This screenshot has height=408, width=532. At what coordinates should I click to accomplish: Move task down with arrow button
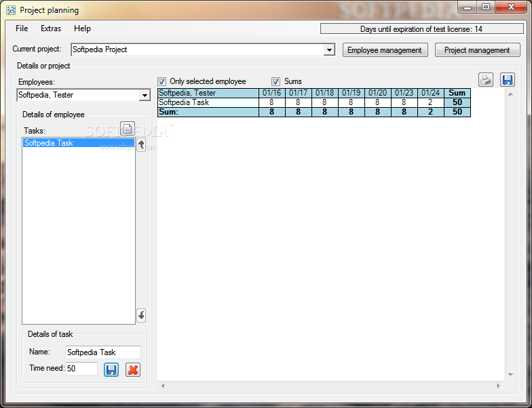(141, 315)
